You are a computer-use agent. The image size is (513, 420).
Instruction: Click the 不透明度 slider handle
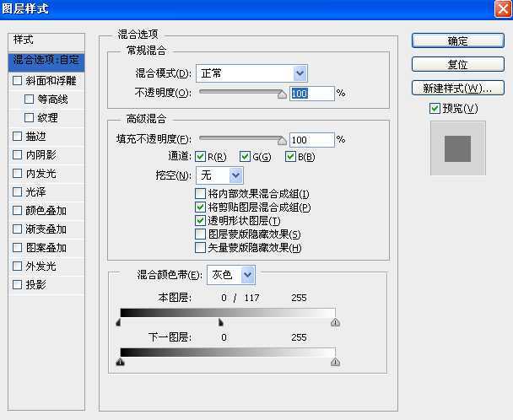(282, 95)
